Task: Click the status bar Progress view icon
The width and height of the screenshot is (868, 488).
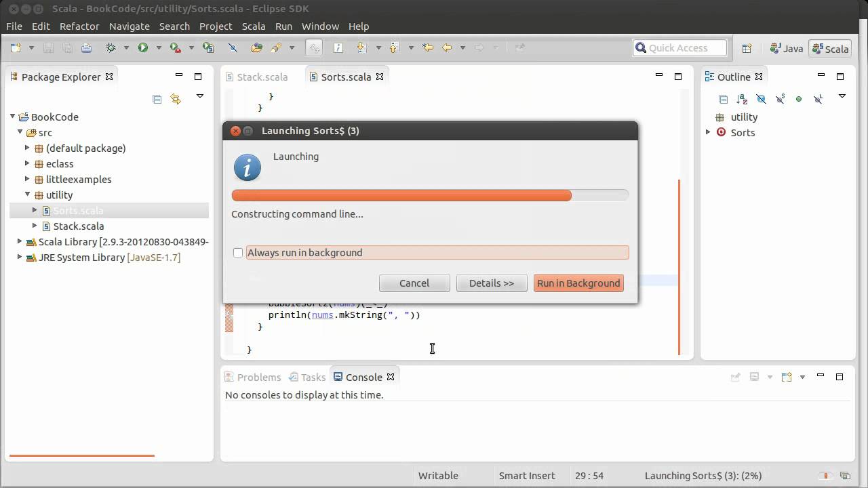Action: click(x=845, y=476)
